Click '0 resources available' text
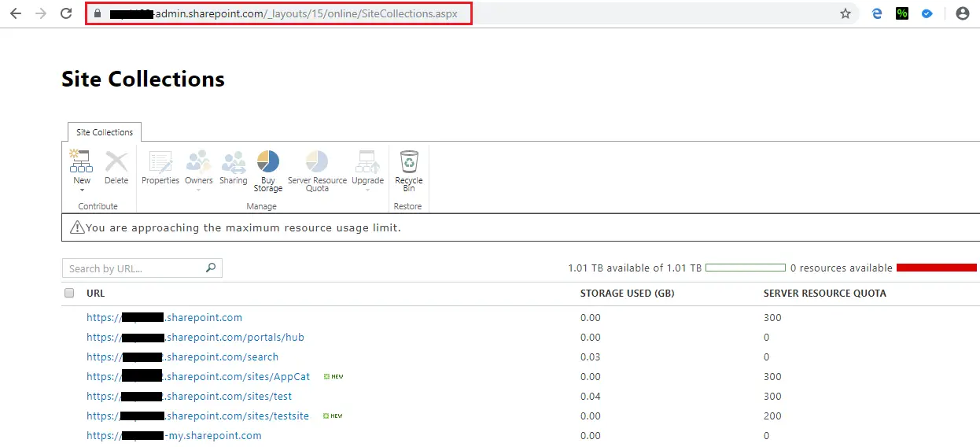The image size is (980, 447). [x=842, y=268]
